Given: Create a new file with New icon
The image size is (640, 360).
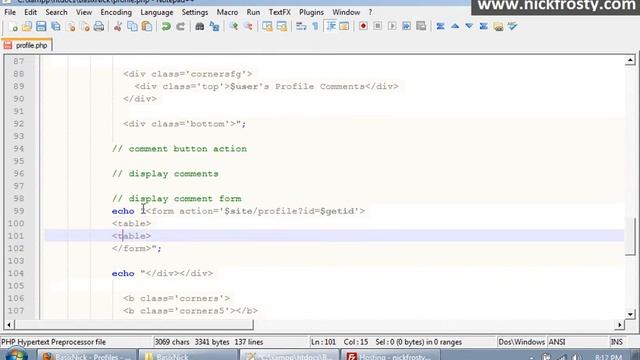Looking at the screenshot, I should tap(13, 27).
